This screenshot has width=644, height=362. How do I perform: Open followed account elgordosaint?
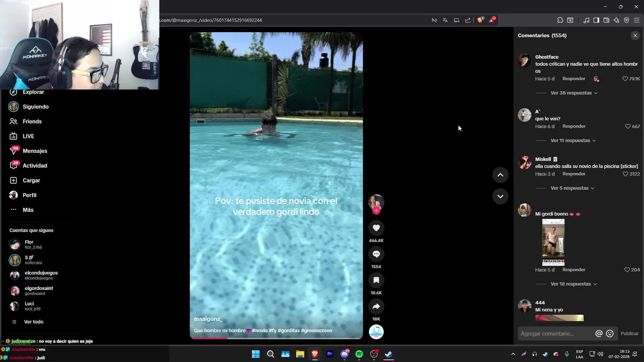coord(31,291)
